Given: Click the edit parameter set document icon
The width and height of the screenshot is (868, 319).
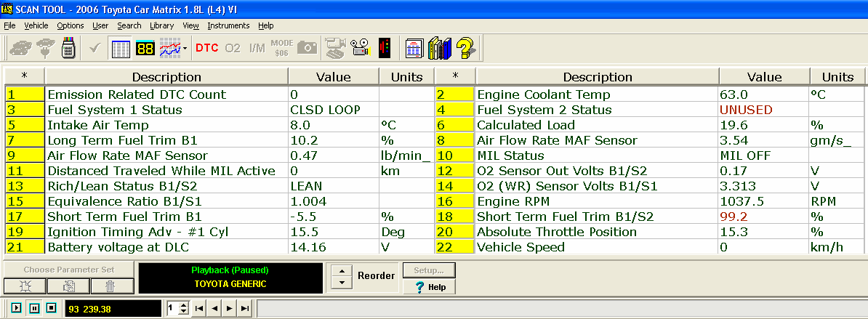Looking at the screenshot, I should (68, 286).
